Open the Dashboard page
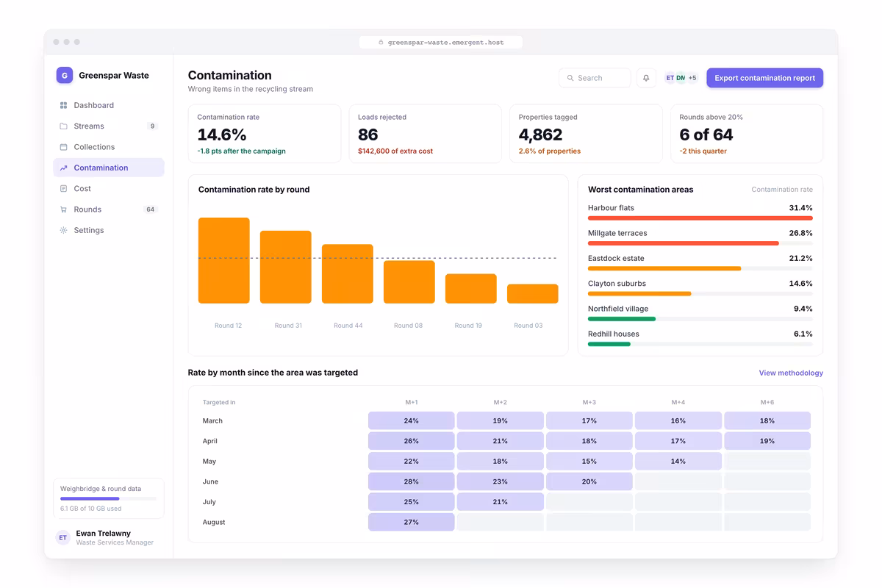Viewport: 882px width, 588px height. 109,105
